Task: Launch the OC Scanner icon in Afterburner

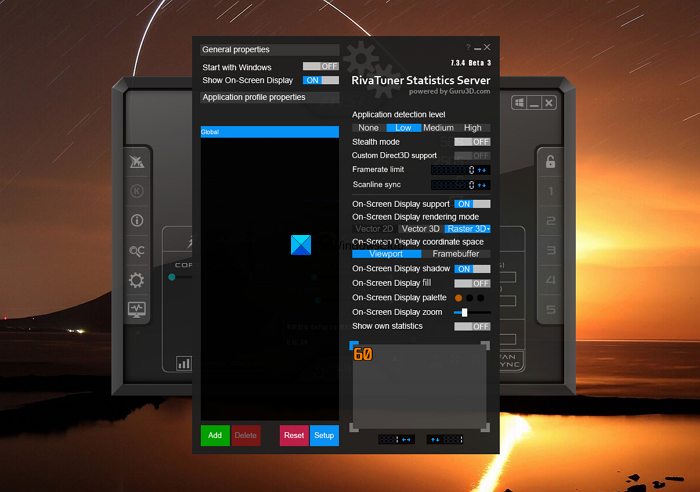Action: [x=137, y=251]
